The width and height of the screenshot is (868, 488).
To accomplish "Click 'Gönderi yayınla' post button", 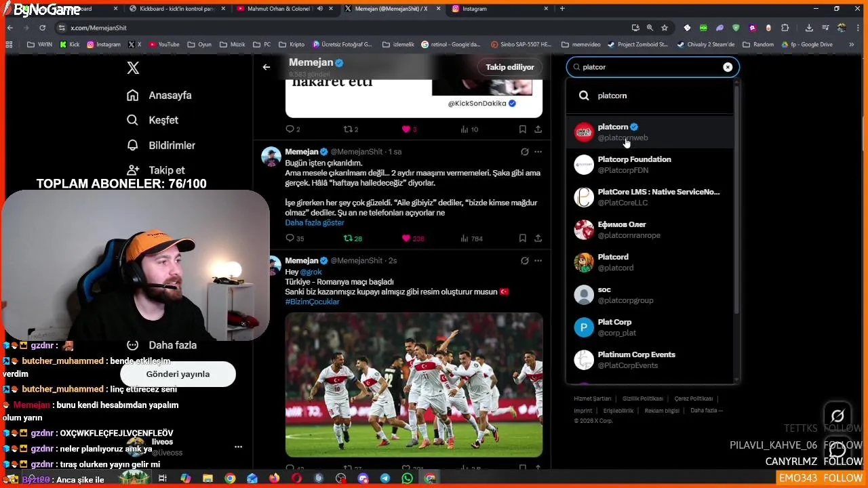I will pyautogui.click(x=178, y=374).
